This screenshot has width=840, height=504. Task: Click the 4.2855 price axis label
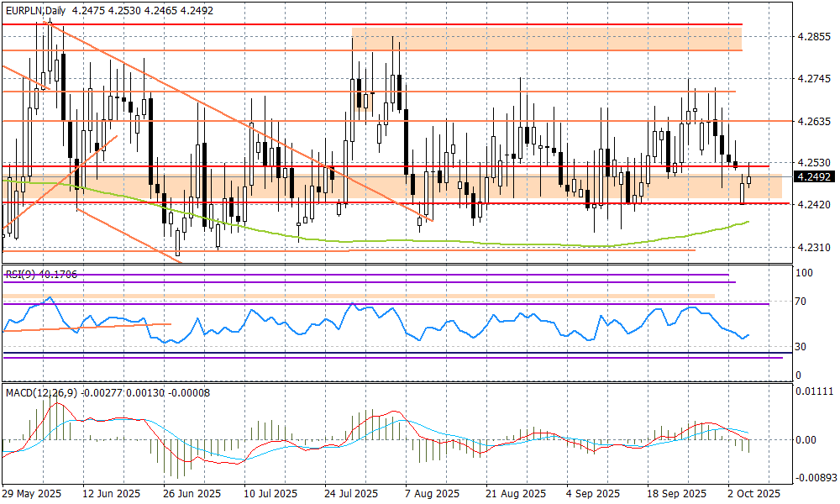point(813,37)
